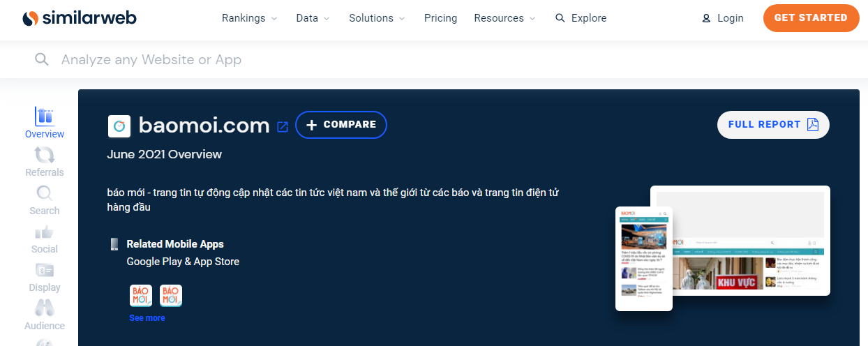Viewport: 868px width, 346px height.
Task: Click the magnifier icon in search bar
Action: [42, 59]
